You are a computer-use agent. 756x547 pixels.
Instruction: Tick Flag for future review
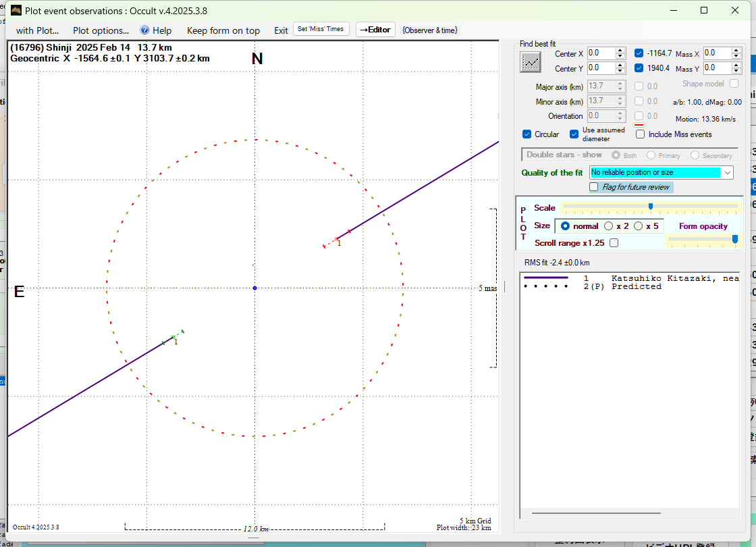(x=594, y=187)
